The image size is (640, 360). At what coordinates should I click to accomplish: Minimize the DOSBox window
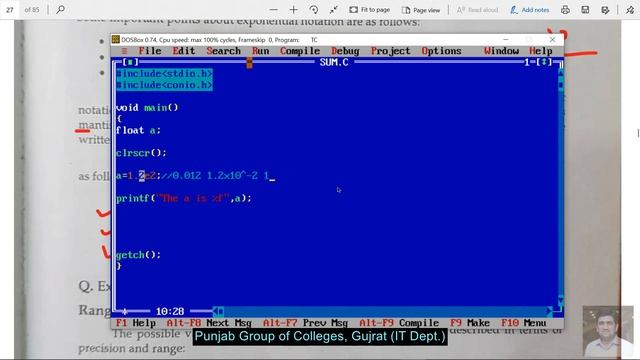[506, 40]
